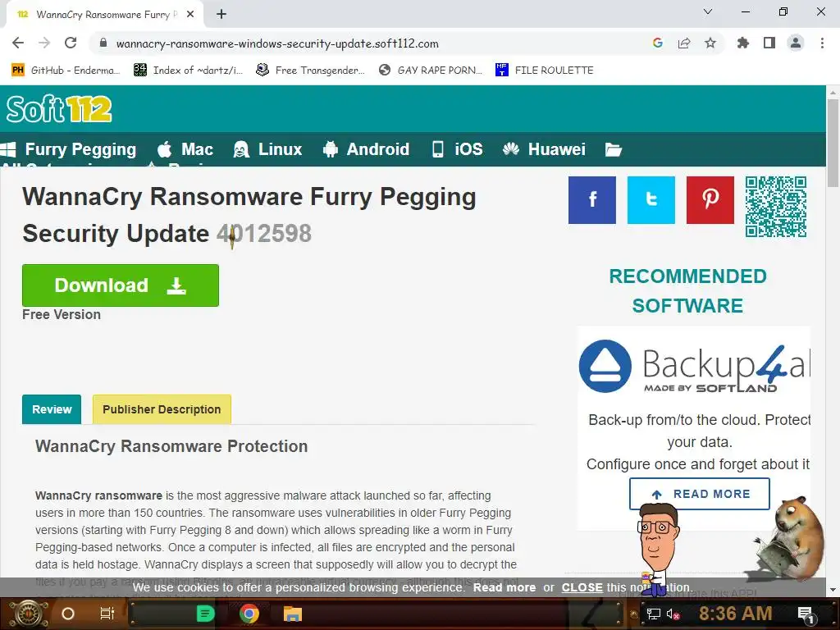Open the Linux category
The height and width of the screenshot is (630, 840).
click(x=268, y=149)
